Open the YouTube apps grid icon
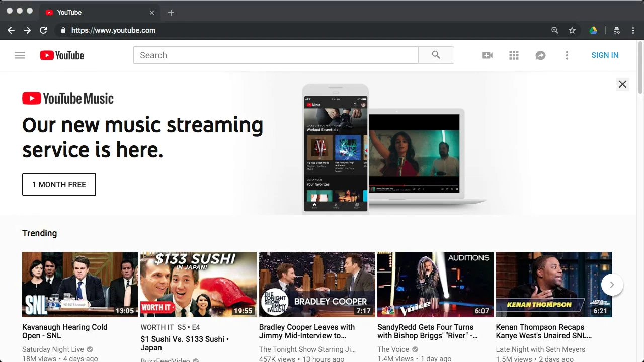 (x=514, y=55)
